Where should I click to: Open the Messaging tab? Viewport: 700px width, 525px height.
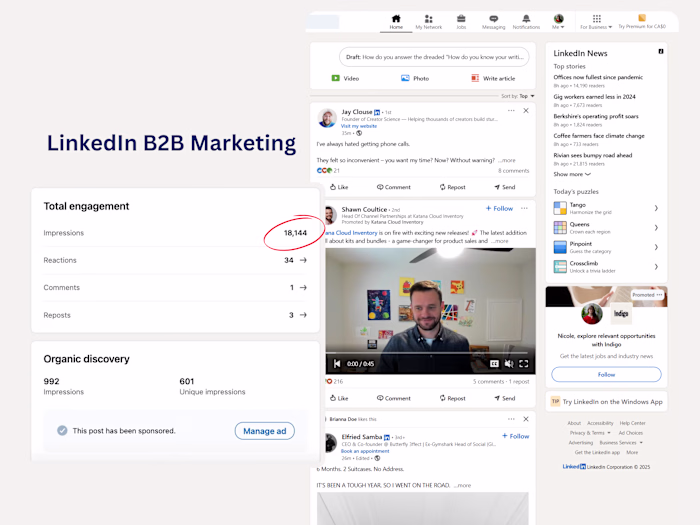coord(494,22)
